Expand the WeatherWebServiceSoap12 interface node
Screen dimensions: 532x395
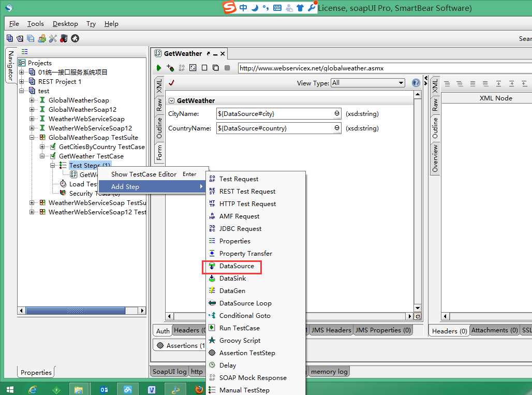(32, 128)
